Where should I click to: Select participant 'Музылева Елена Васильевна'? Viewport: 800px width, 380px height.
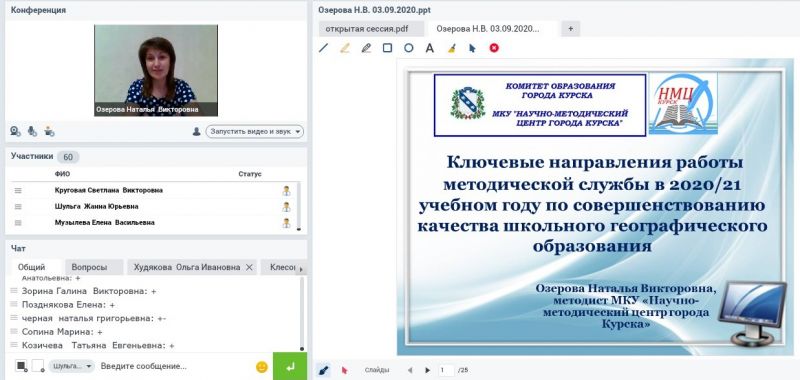pos(105,223)
